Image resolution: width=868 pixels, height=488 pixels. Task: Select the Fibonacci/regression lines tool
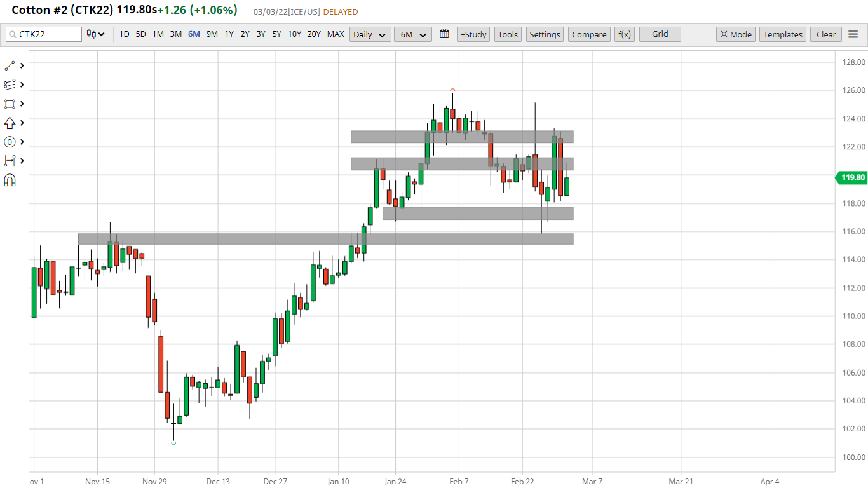tap(10, 85)
